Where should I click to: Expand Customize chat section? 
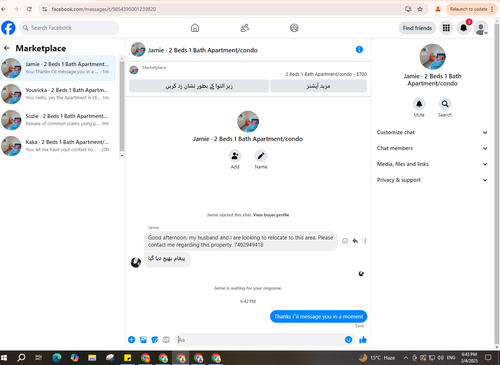tap(432, 132)
